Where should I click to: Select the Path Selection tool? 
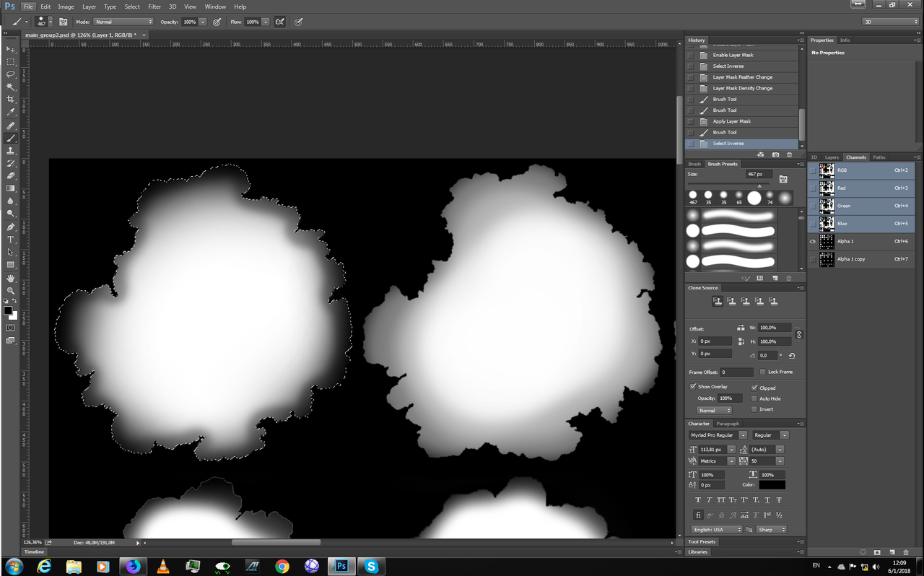pyautogui.click(x=11, y=252)
